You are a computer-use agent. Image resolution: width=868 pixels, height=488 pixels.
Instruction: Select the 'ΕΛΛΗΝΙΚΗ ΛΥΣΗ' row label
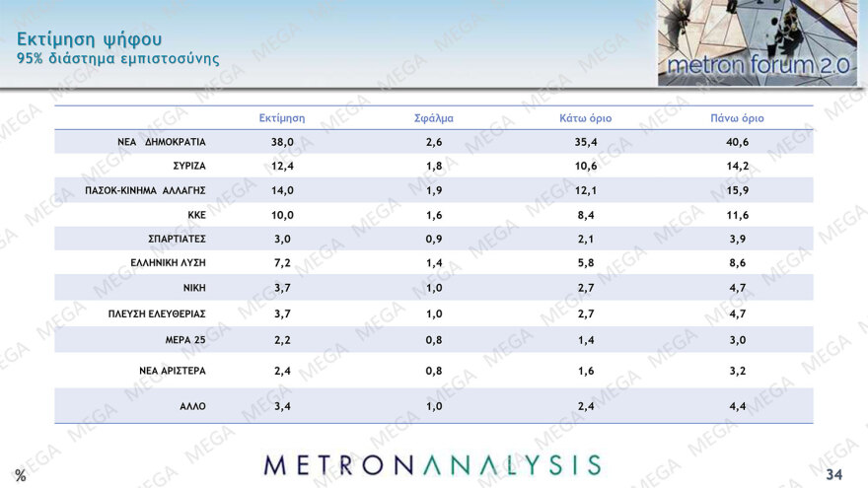tap(168, 263)
